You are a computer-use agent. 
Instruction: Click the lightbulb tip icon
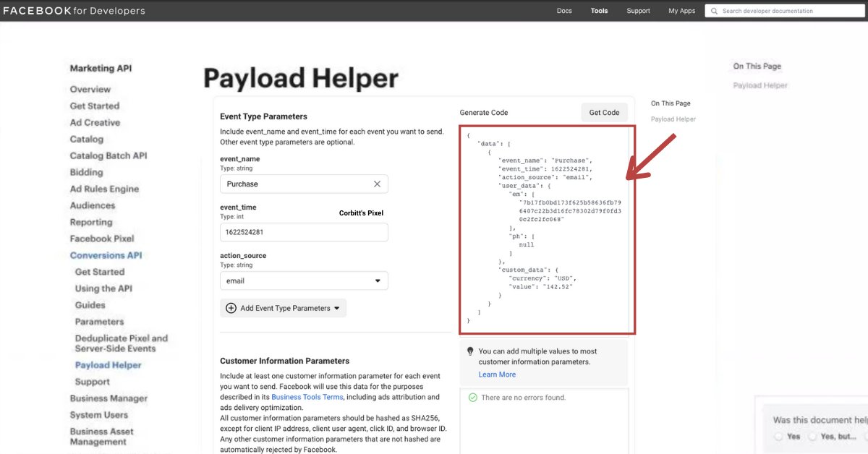(x=469, y=351)
